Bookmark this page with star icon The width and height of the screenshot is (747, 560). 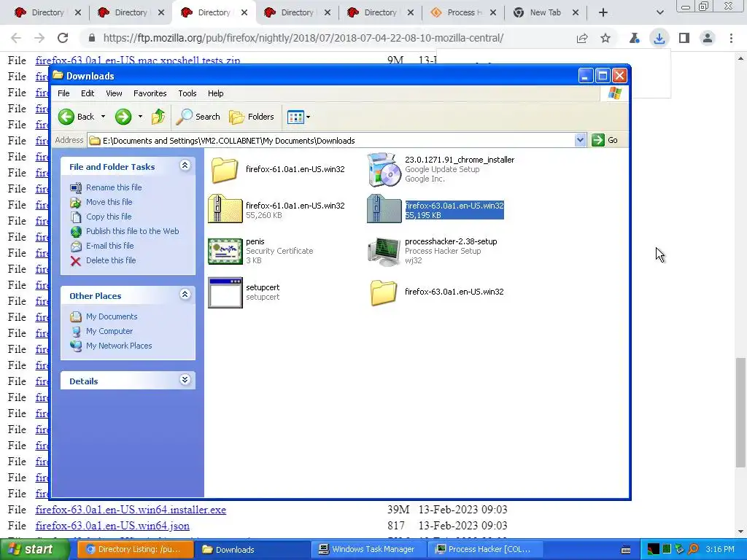[x=605, y=38]
